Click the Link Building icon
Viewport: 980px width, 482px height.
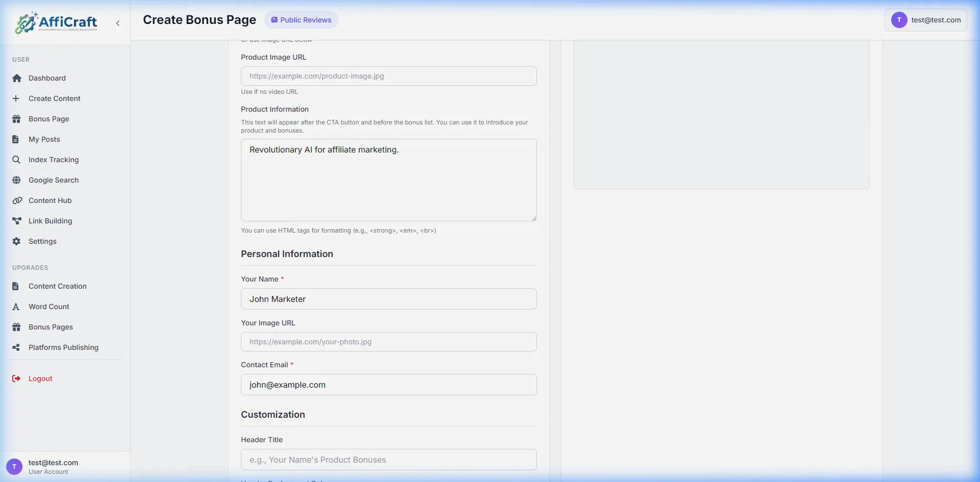click(17, 220)
